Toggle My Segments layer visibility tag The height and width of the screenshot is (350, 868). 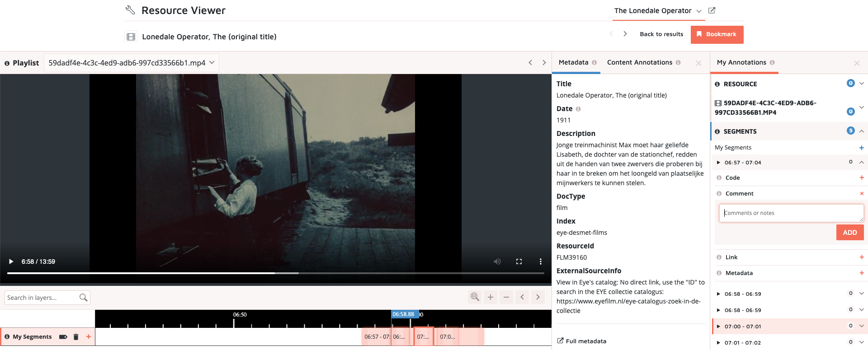63,337
